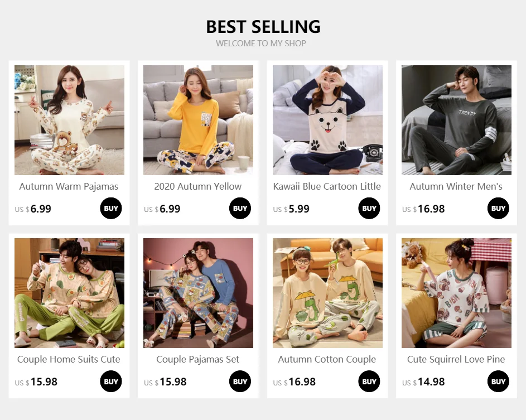The width and height of the screenshot is (526, 420).
Task: Open the squirrel print short pajamas image
Action: 457,293
